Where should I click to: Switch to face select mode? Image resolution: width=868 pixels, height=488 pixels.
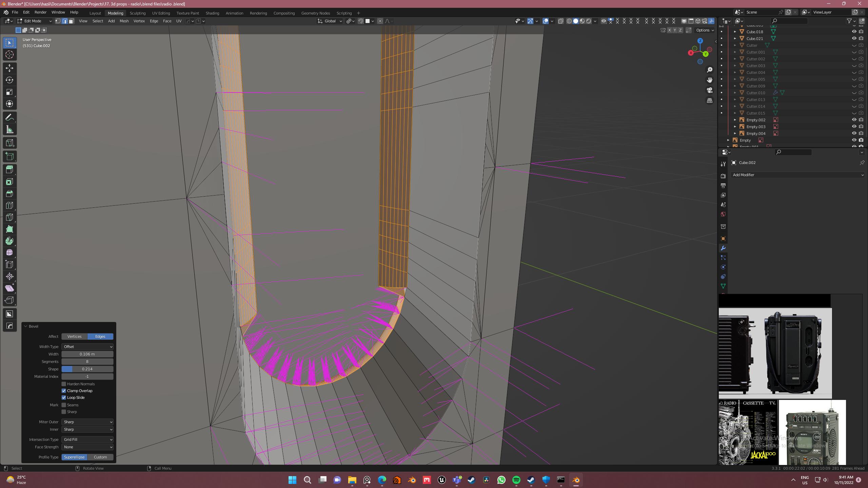point(72,21)
